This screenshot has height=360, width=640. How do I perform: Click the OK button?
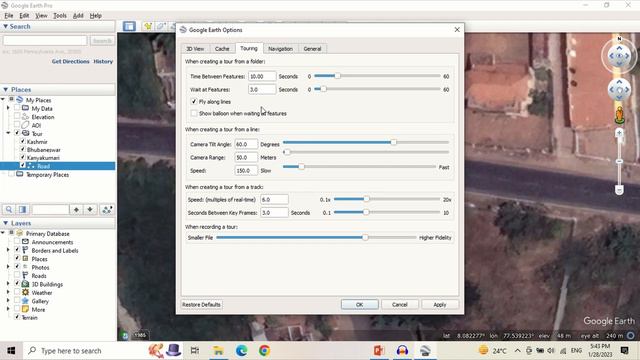point(360,304)
